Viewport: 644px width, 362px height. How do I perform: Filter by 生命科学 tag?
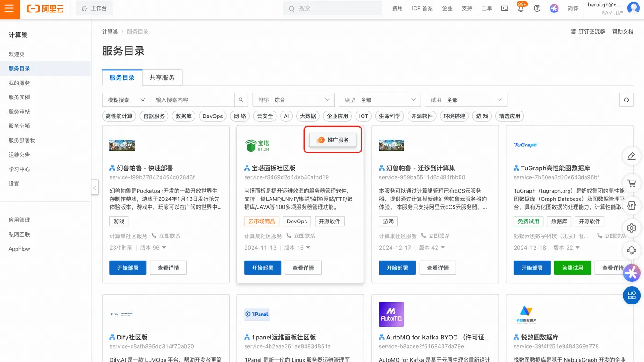[390, 116]
